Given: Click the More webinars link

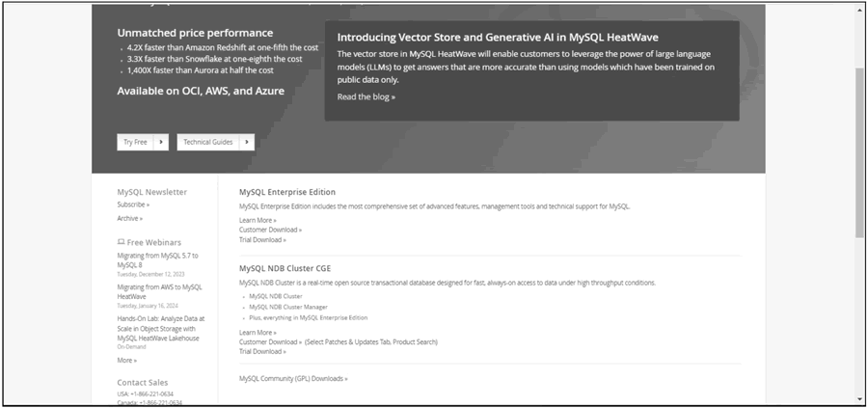Looking at the screenshot, I should click(x=126, y=361).
